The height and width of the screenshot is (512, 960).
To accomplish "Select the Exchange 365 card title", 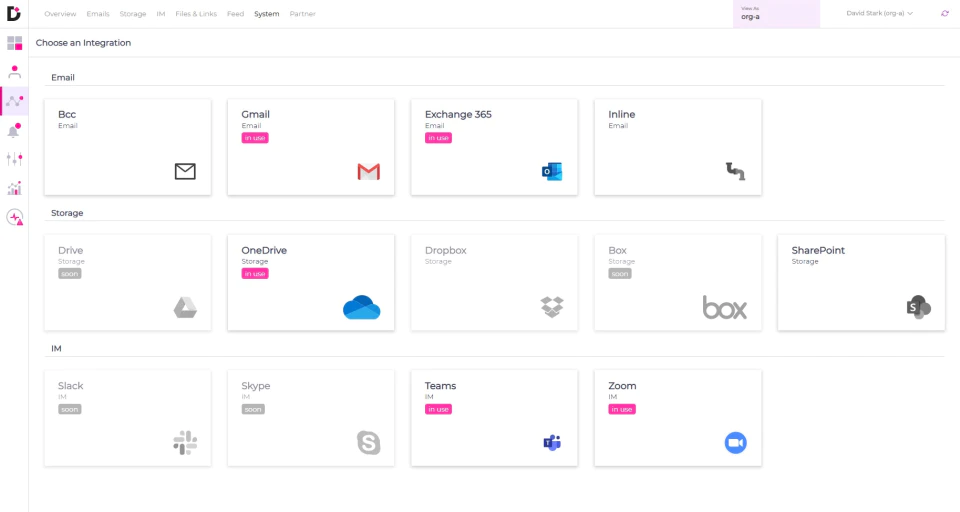I will [458, 115].
